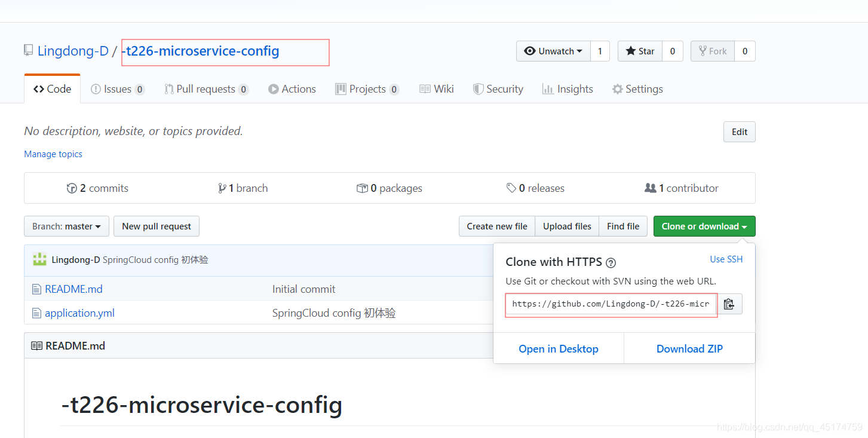Open repository Settings tab
The image size is (868, 438).
637,89
